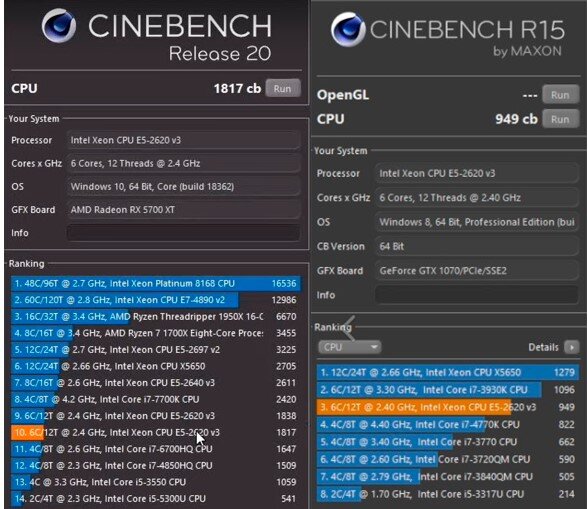The width and height of the screenshot is (588, 509).
Task: Click R15 Cores field '6 Cores, 12 Threads @ 2.40 GHz'
Action: click(477, 198)
